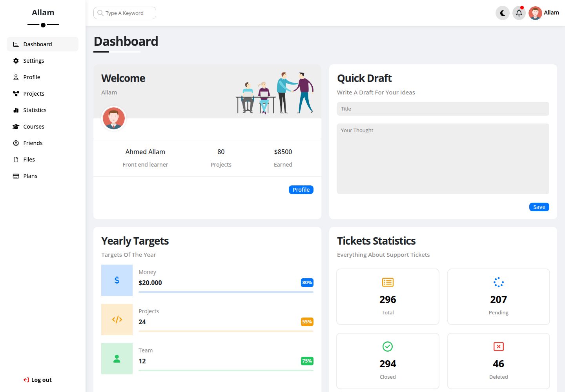Image resolution: width=565 pixels, height=392 pixels.
Task: Click the Friends circle-user icon in the sidebar
Action: click(x=16, y=143)
